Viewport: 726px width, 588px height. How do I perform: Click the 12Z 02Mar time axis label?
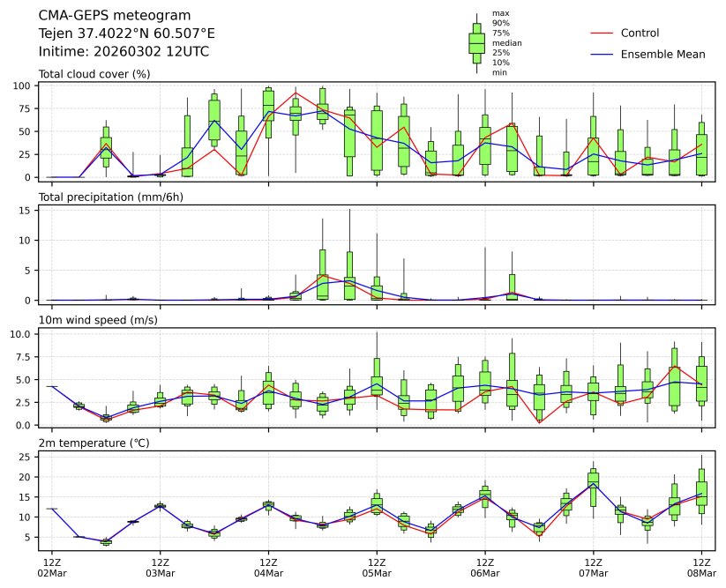[51, 567]
